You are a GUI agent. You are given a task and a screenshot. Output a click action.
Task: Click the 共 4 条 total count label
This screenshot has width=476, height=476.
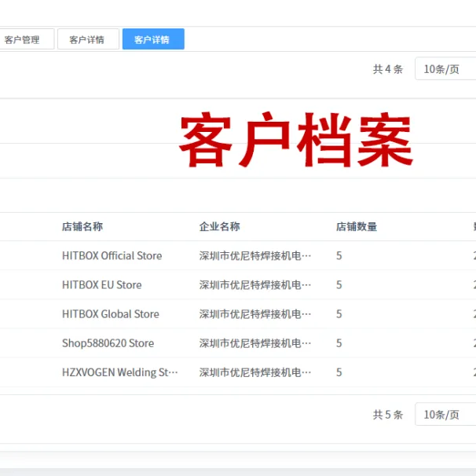(388, 69)
